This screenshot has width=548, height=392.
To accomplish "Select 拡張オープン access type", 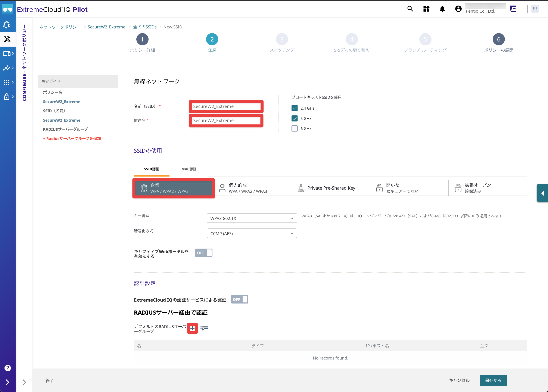I will tap(488, 188).
